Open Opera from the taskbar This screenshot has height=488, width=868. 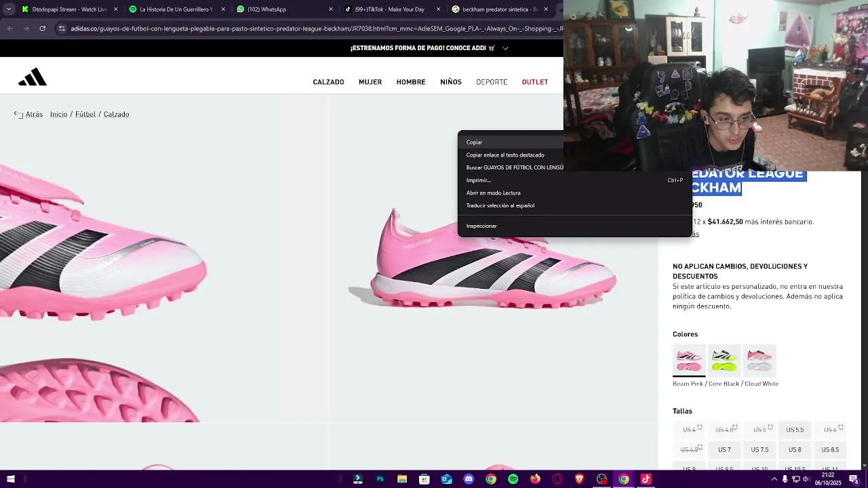tap(557, 479)
